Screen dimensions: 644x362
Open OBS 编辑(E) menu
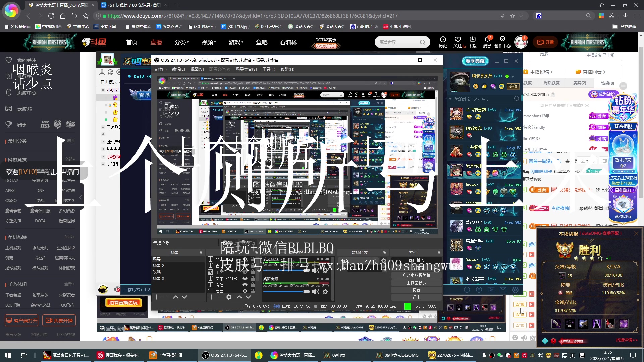pos(178,69)
